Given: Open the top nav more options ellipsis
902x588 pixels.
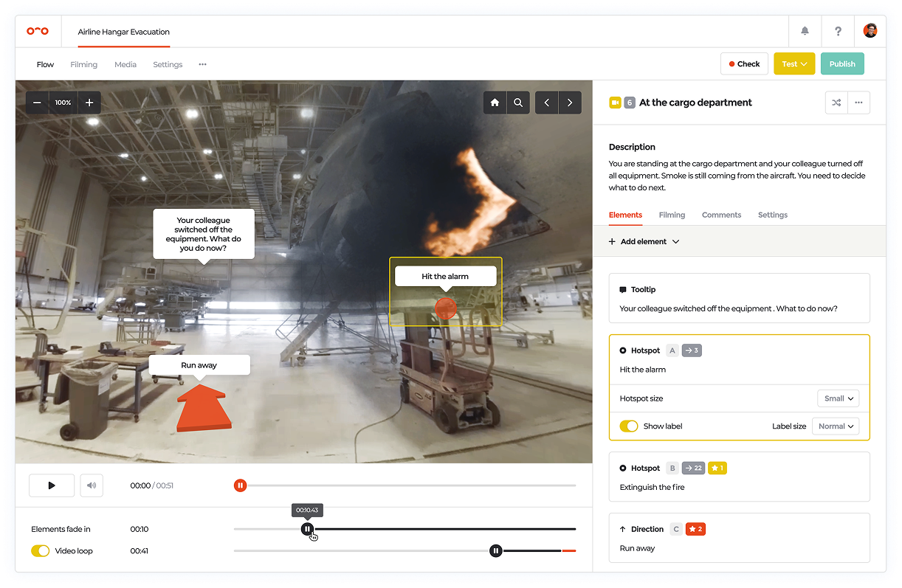Looking at the screenshot, I should pyautogui.click(x=202, y=64).
